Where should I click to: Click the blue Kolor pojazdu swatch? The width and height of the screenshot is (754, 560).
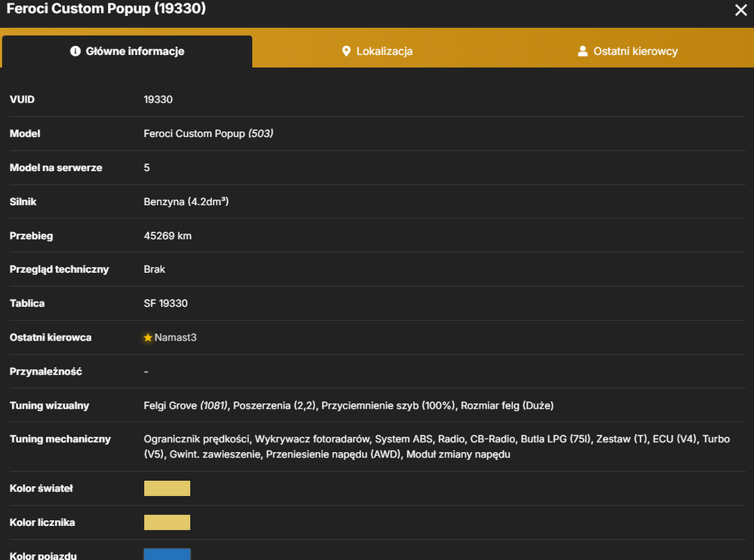pos(167,554)
